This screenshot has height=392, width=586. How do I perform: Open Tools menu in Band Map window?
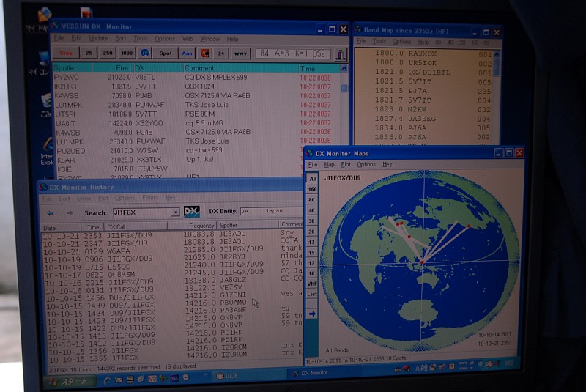pos(379,42)
